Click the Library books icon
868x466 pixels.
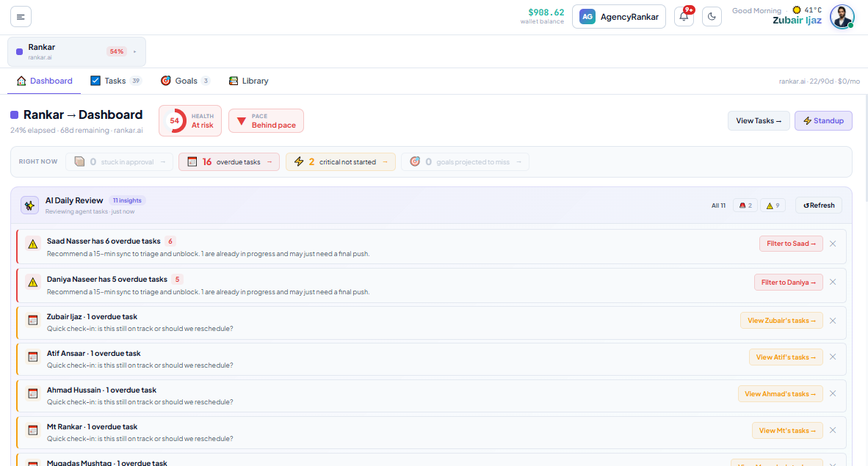[234, 81]
